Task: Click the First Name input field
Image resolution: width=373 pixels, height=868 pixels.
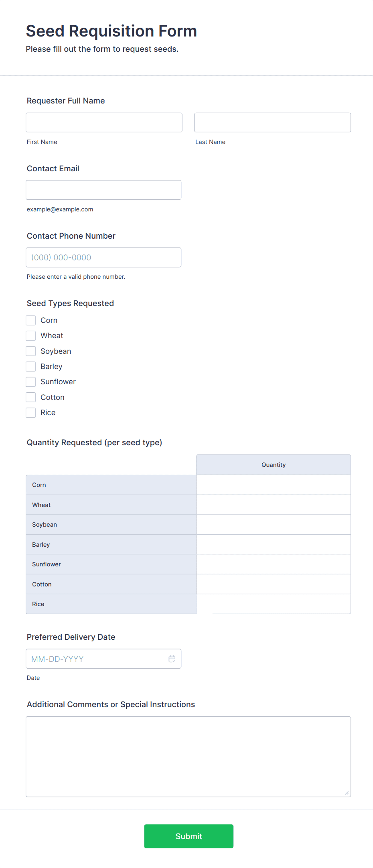Action: (x=104, y=122)
